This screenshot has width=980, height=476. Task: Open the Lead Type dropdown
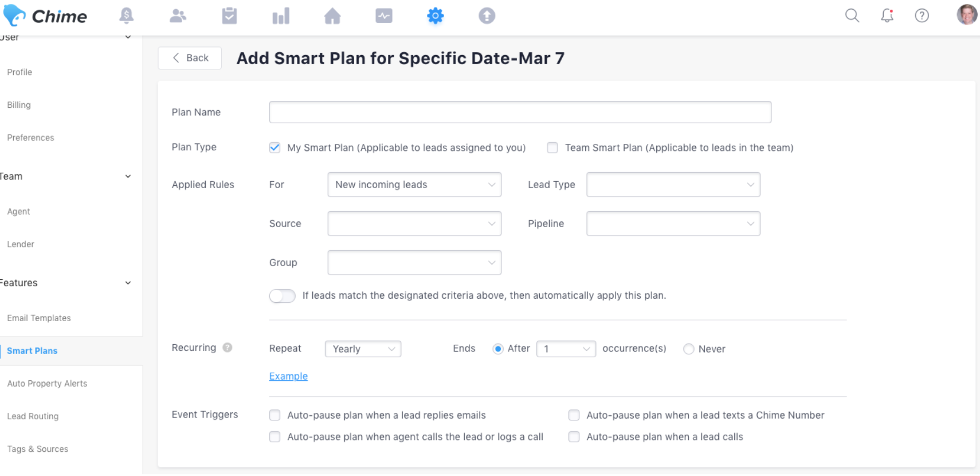[673, 185]
